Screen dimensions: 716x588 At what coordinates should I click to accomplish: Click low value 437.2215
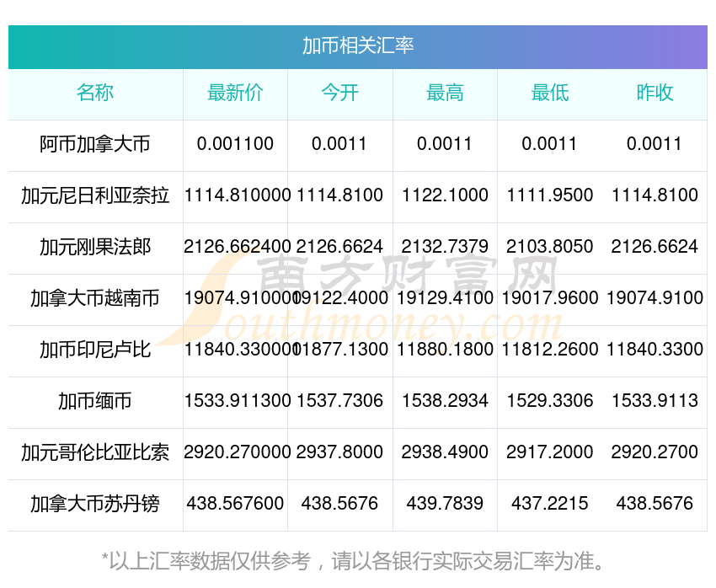coord(550,504)
